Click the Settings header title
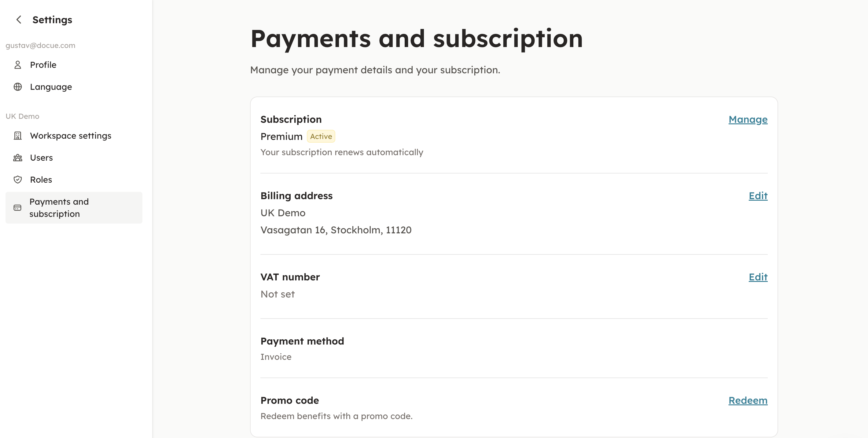The width and height of the screenshot is (868, 438). coord(52,20)
